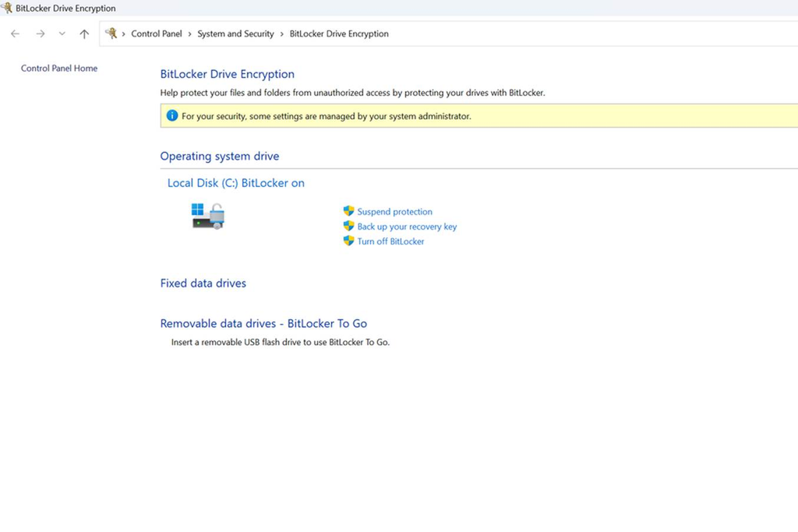This screenshot has width=798, height=532.
Task: Click the blue info icon in yellow banner
Action: pyautogui.click(x=172, y=115)
